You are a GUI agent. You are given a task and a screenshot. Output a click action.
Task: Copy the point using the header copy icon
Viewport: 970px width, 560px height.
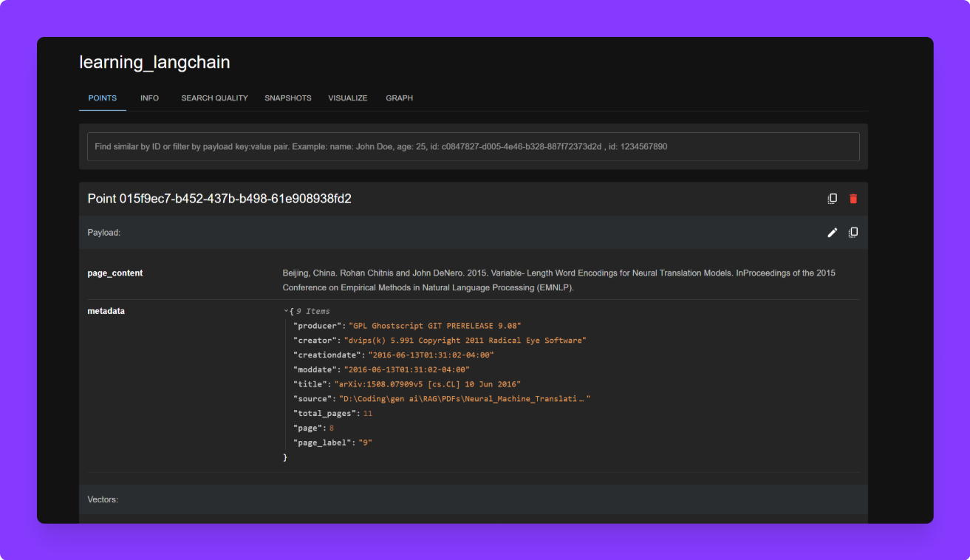point(833,199)
